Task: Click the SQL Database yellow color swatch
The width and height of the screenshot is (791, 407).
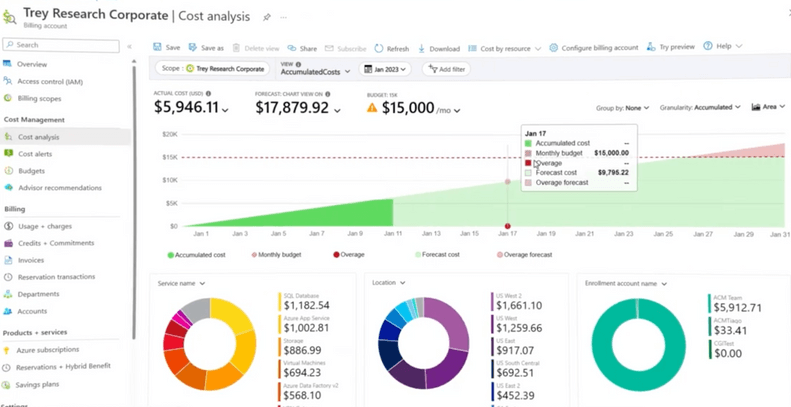Action: click(x=279, y=302)
